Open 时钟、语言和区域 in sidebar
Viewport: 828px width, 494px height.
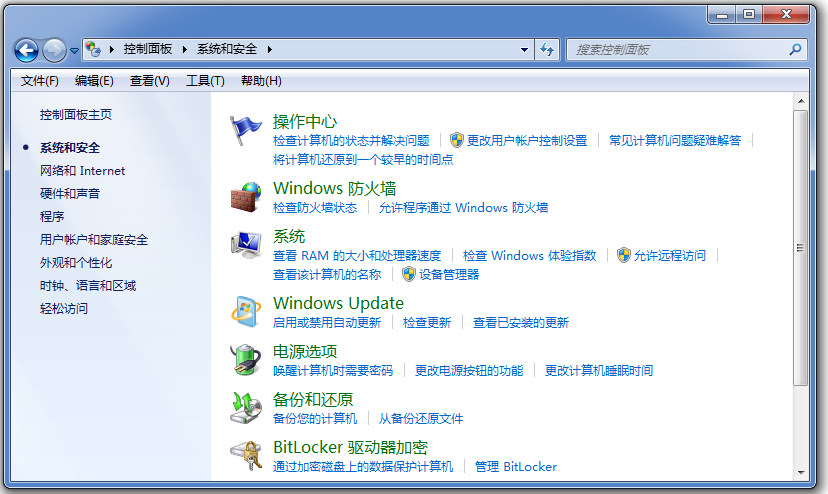click(x=88, y=286)
